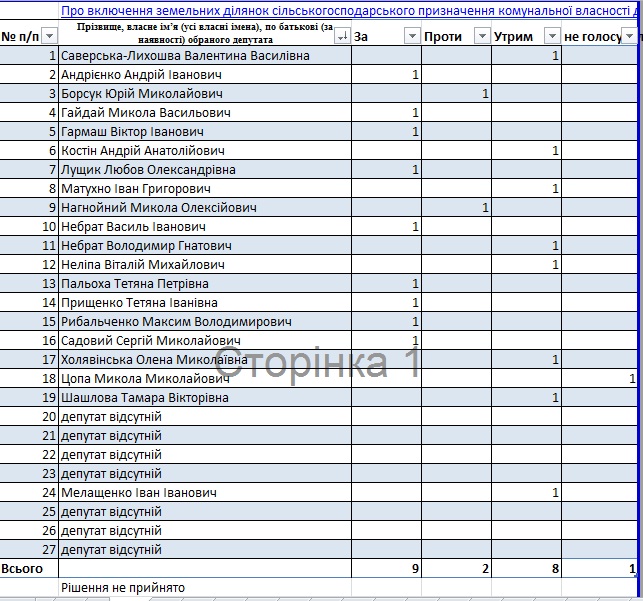Image resolution: width=643 pixels, height=601 pixels.
Task: Click the Всього totals label cell
Action: tap(29, 569)
